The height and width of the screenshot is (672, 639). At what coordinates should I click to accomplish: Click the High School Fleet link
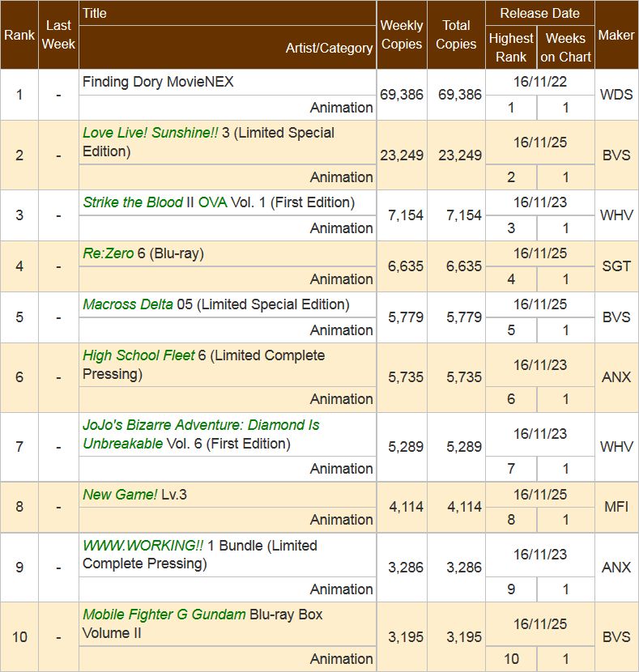point(138,355)
